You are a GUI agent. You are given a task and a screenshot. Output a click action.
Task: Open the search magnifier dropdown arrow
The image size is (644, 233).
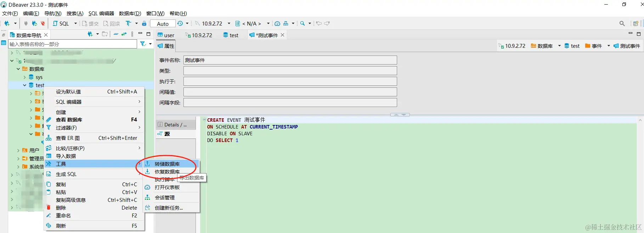[310, 23]
